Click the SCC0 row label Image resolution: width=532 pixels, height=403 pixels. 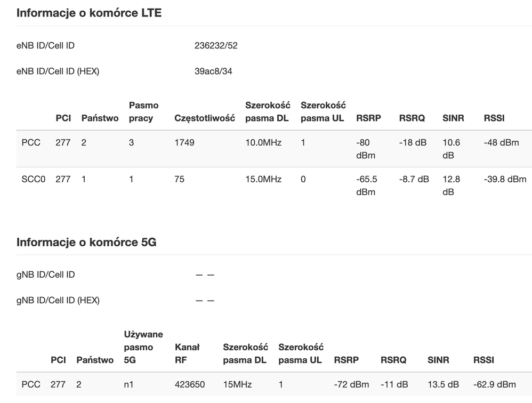pos(33,180)
